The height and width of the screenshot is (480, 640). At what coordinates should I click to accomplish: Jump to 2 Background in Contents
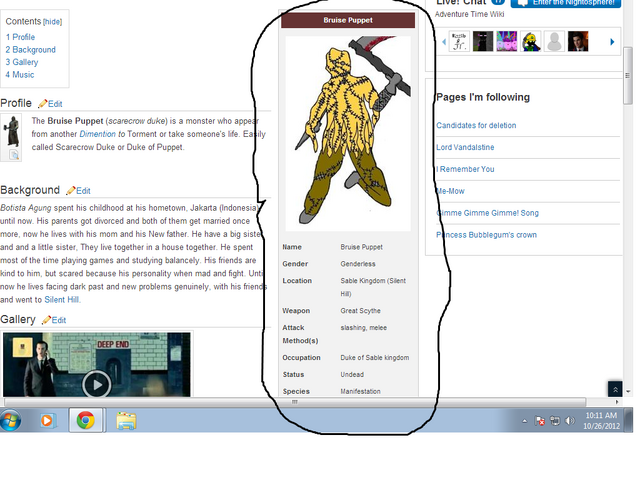[x=31, y=50]
